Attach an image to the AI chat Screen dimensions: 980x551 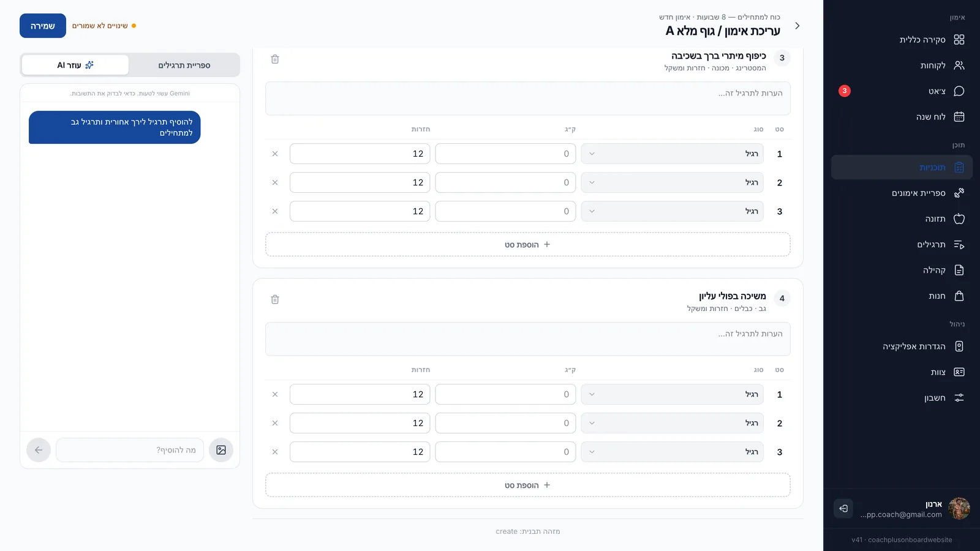(x=221, y=450)
